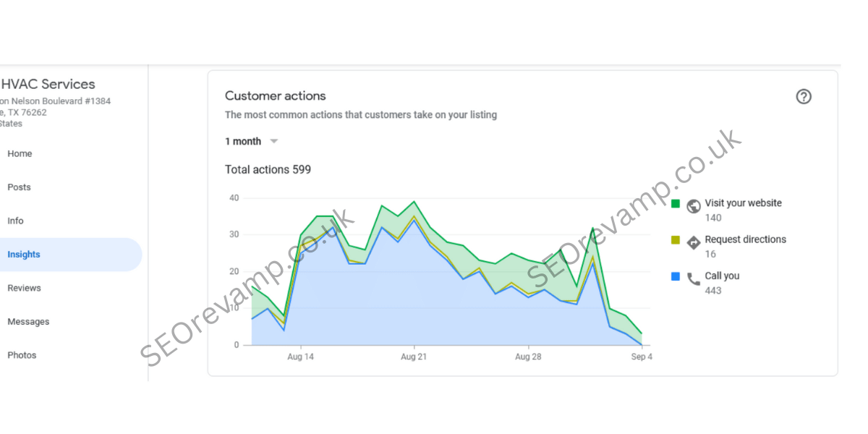Image resolution: width=868 pixels, height=434 pixels.
Task: Navigate to Messages in the sidebar
Action: tap(28, 322)
